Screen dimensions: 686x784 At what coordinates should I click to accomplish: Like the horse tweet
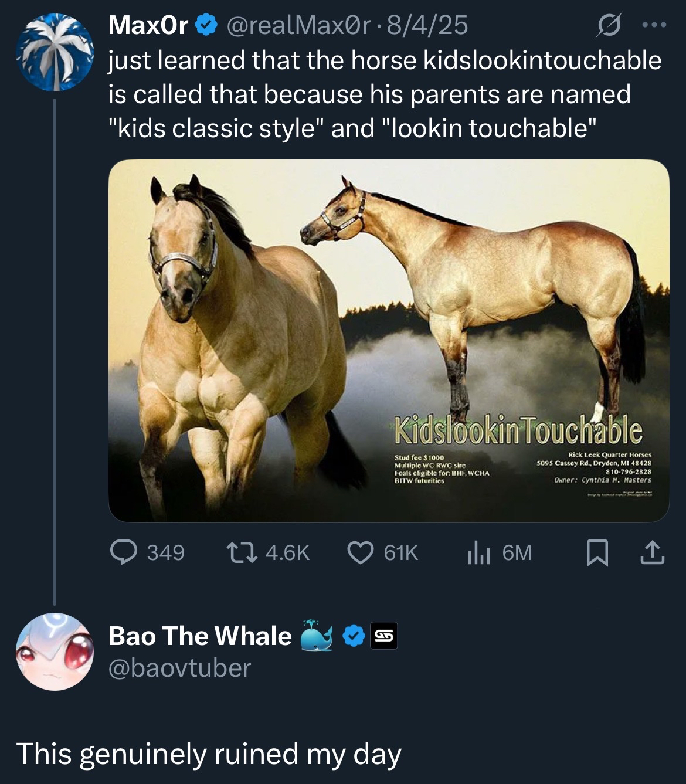click(x=361, y=552)
